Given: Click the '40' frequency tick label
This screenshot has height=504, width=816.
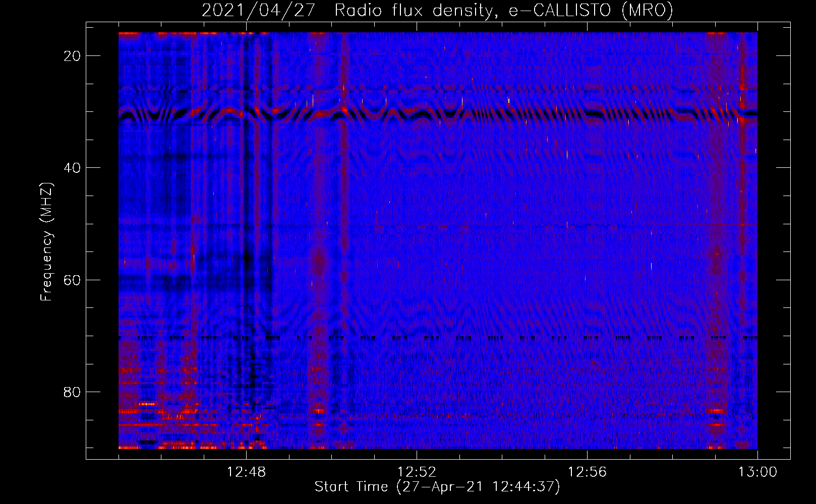Looking at the screenshot, I should pos(72,168).
